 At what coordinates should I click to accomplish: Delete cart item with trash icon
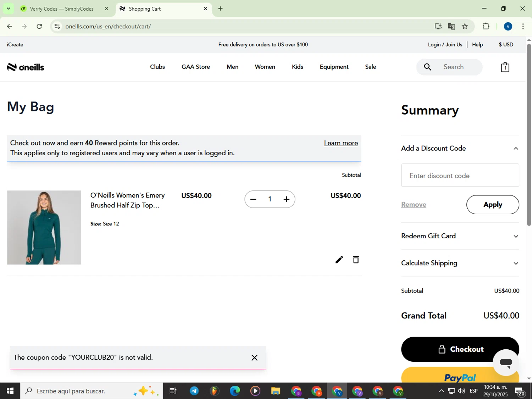click(x=356, y=260)
